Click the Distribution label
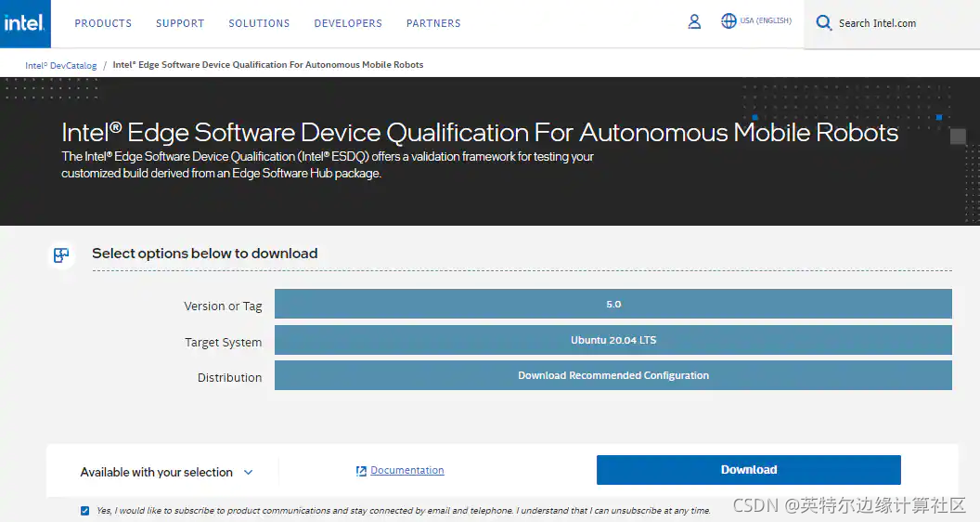This screenshot has width=980, height=522. (x=229, y=377)
